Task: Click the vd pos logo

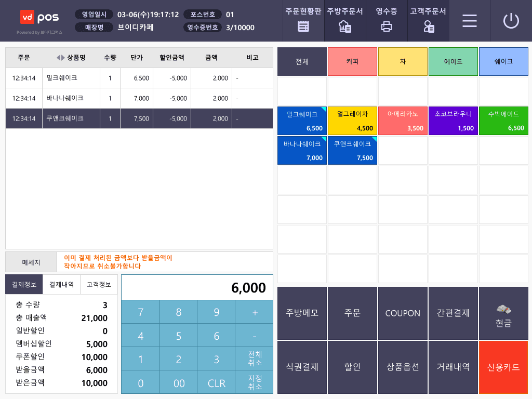Action: [39, 17]
